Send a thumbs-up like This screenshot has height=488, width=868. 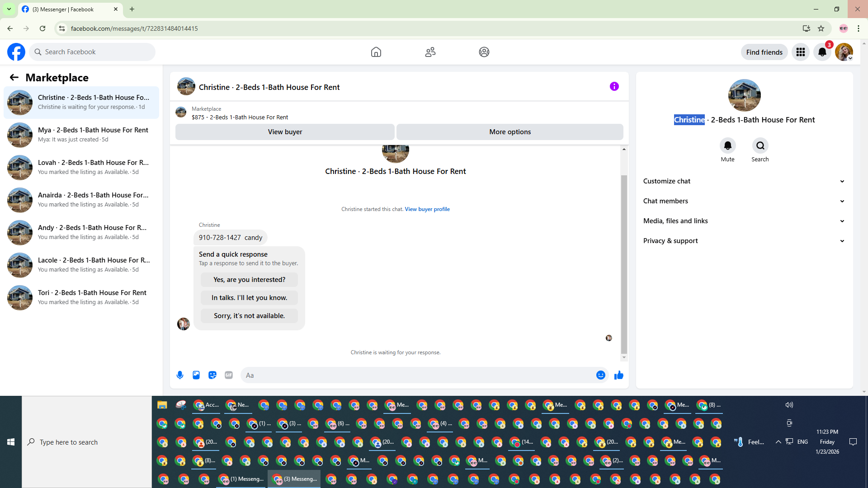point(619,375)
